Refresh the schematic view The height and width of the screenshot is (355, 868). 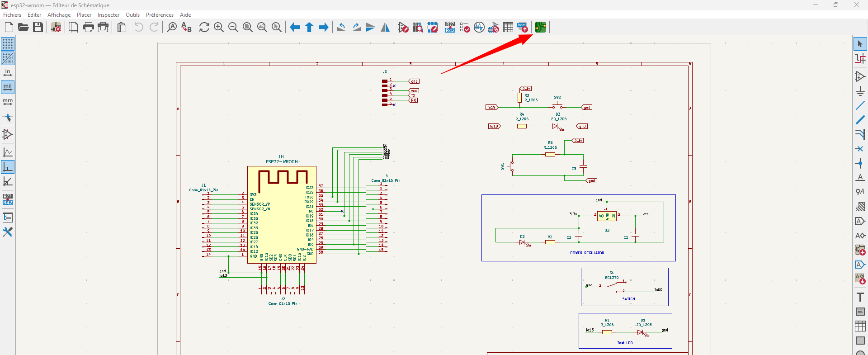204,28
